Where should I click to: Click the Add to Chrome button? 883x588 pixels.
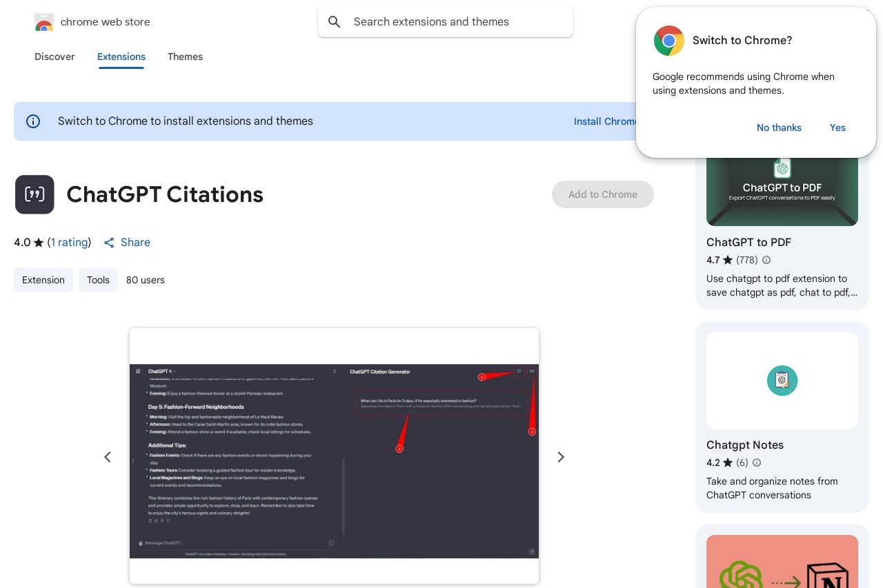tap(603, 194)
